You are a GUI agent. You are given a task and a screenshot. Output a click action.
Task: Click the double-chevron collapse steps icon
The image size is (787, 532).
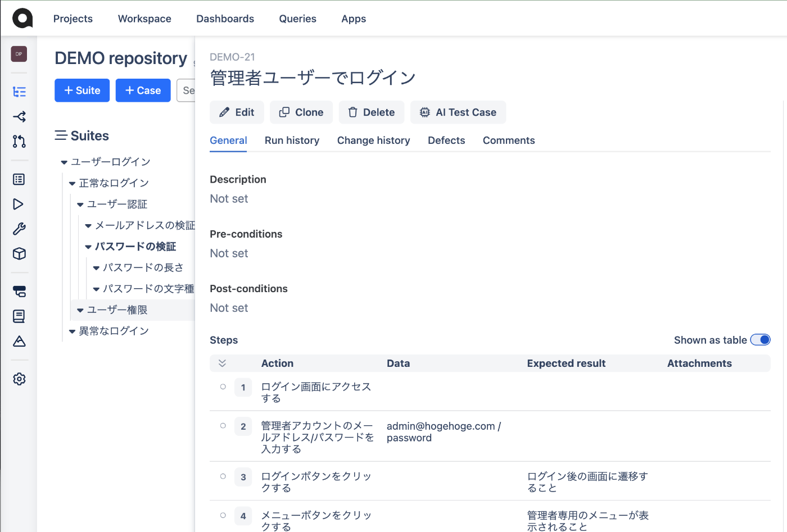(222, 363)
